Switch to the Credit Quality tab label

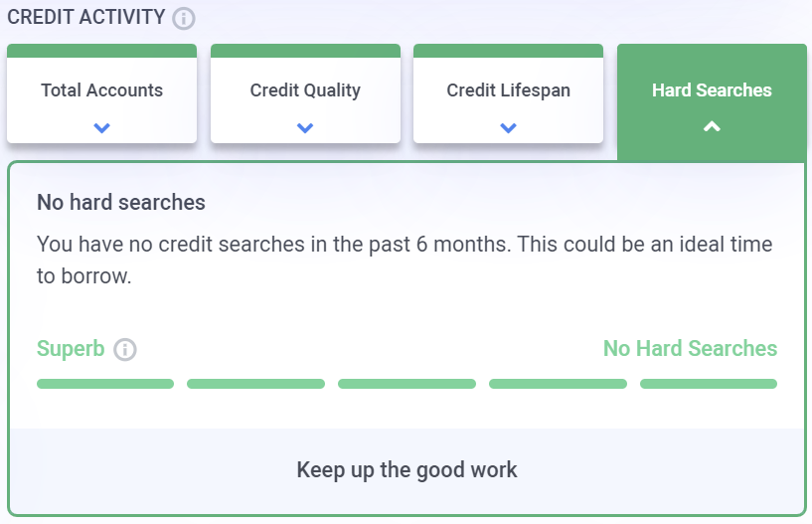[305, 90]
